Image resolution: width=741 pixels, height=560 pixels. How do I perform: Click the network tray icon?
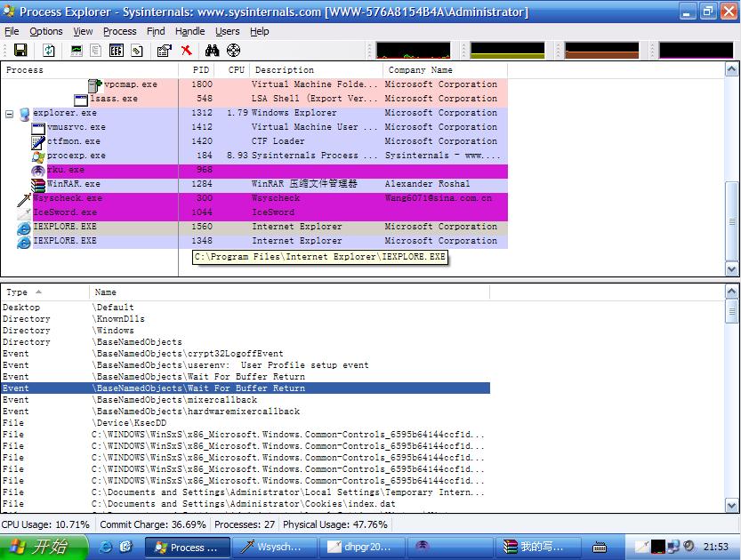[673, 547]
